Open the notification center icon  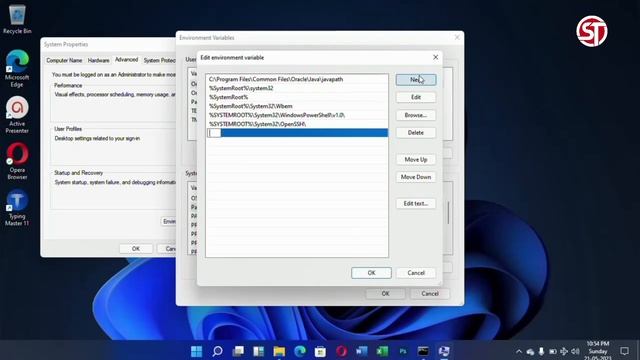coord(624,351)
